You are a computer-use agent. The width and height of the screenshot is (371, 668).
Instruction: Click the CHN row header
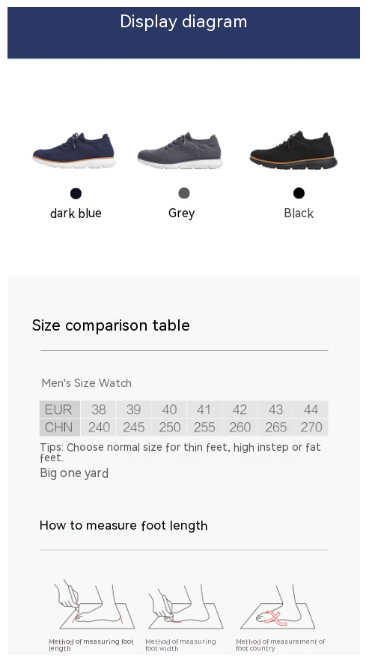click(60, 427)
